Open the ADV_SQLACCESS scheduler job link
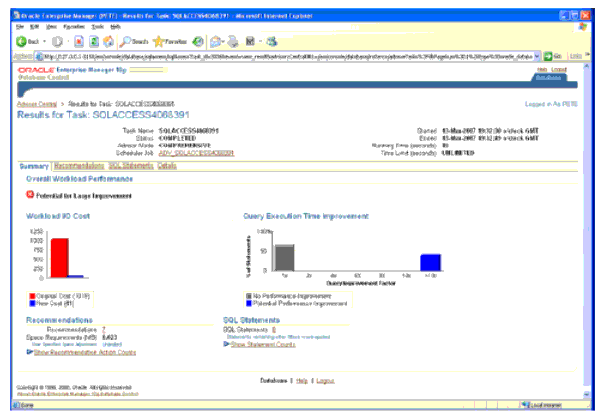 (196, 153)
